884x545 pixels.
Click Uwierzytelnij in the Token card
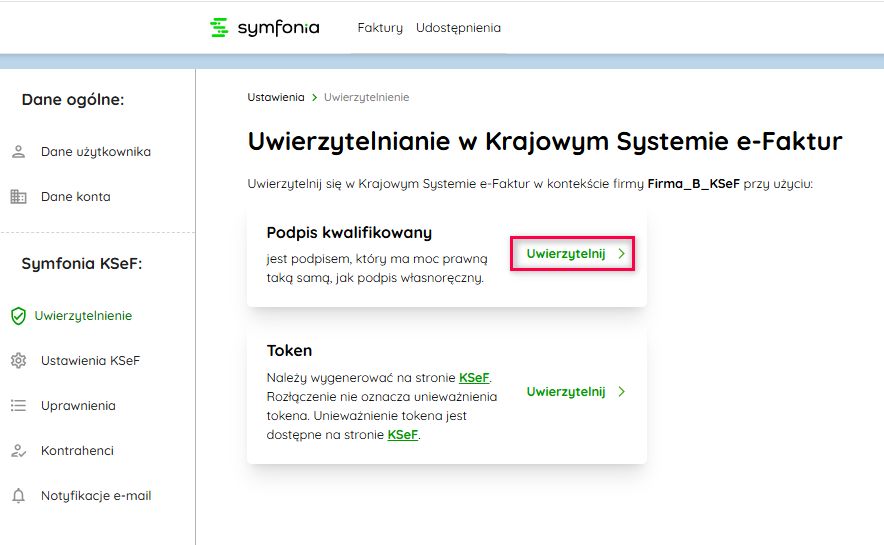[x=566, y=392]
